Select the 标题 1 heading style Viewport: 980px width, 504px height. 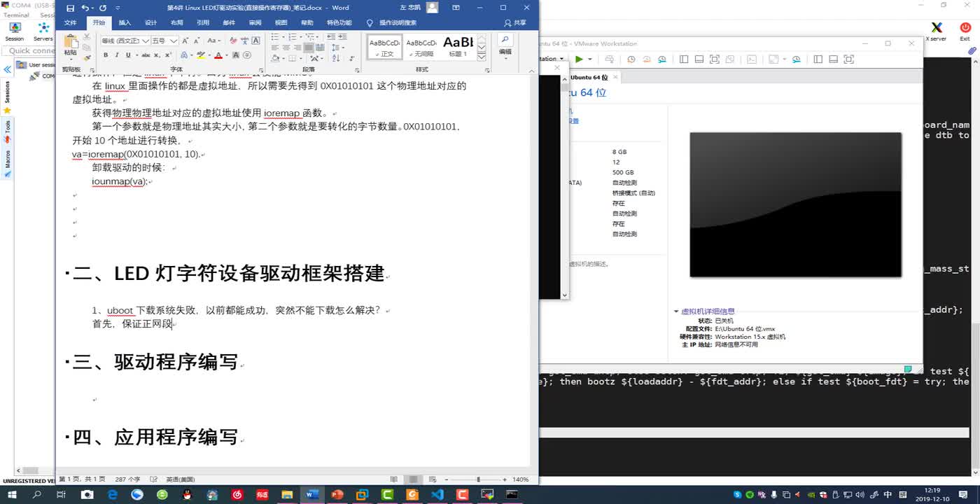(458, 46)
